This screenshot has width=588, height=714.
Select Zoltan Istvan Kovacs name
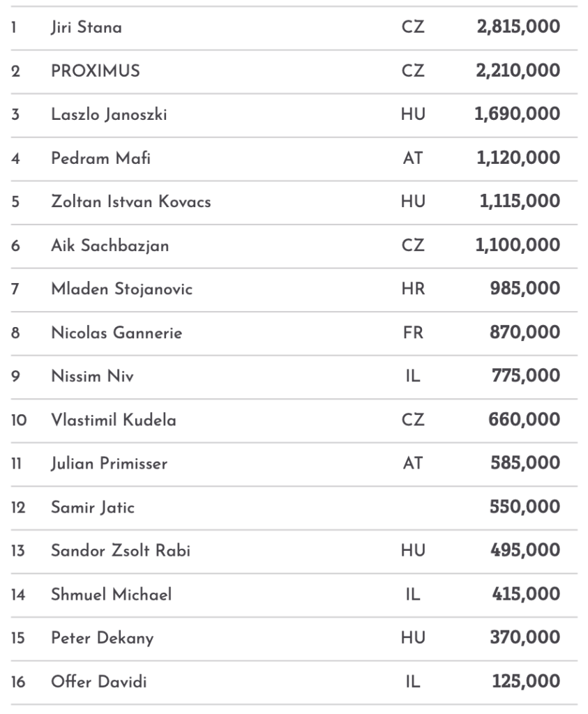click(x=131, y=202)
